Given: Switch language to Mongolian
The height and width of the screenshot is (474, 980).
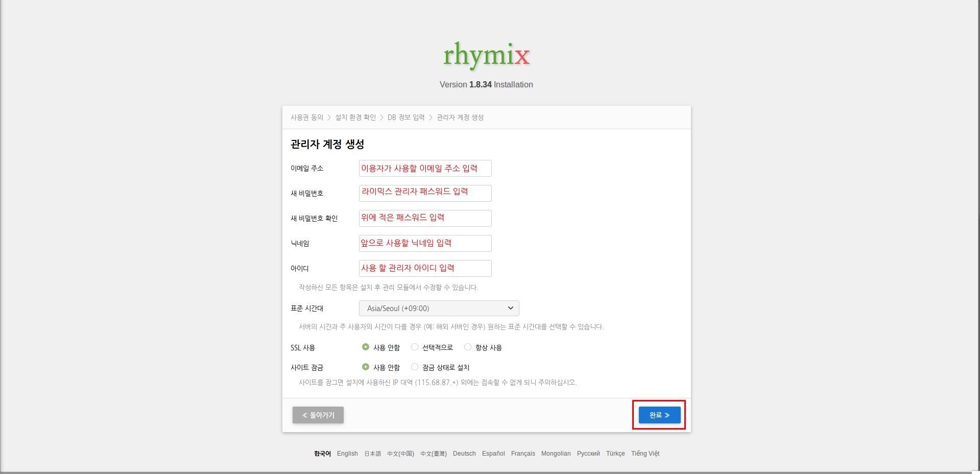Looking at the screenshot, I should click(556, 454).
